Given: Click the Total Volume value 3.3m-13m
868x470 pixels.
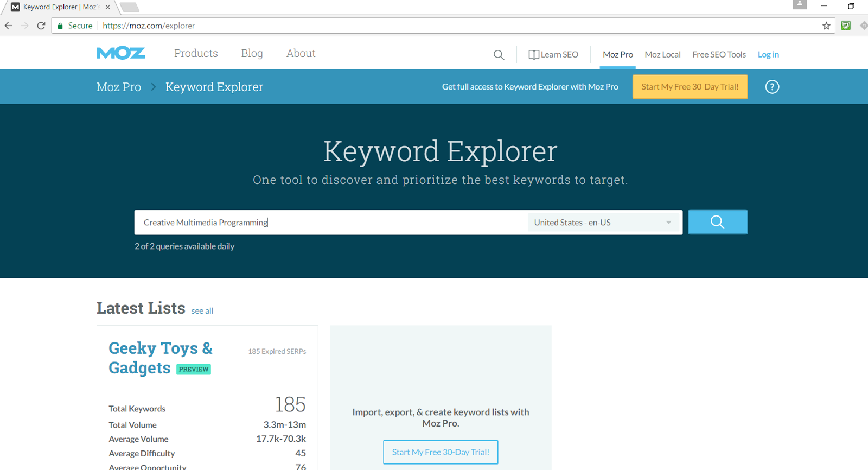Looking at the screenshot, I should [x=285, y=425].
